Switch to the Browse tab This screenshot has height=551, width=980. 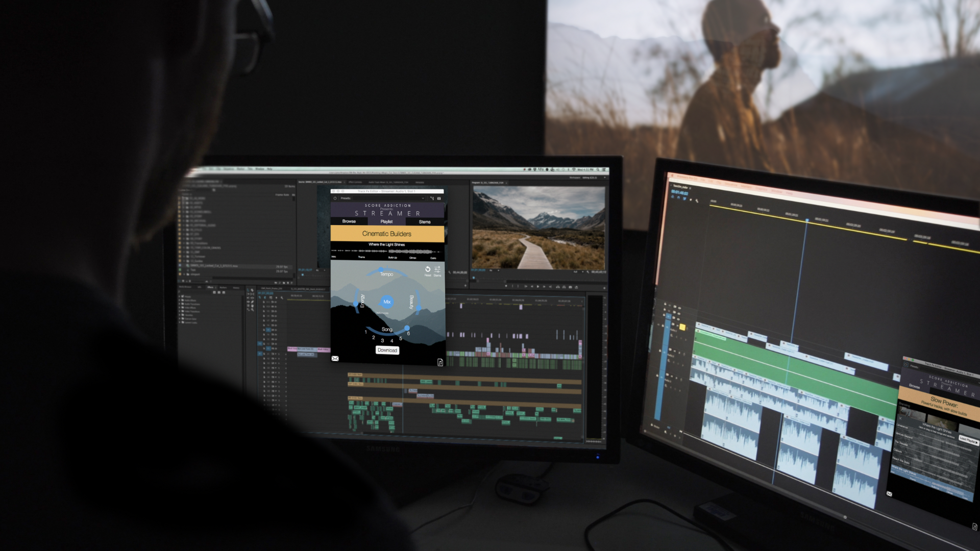[349, 221]
